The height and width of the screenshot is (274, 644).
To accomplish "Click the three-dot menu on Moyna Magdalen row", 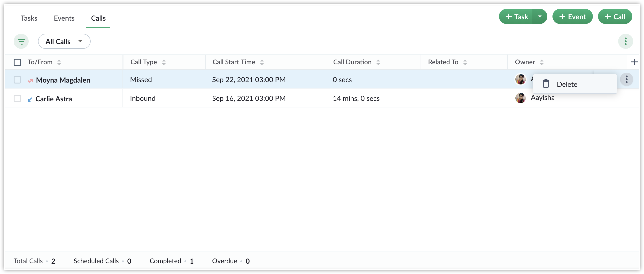I will [x=626, y=80].
